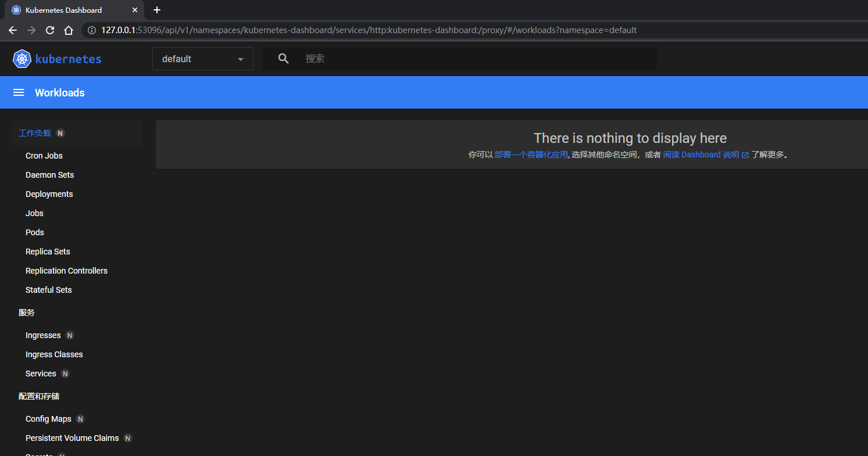Image resolution: width=868 pixels, height=456 pixels.
Task: Select Pods in the sidebar
Action: (x=35, y=232)
